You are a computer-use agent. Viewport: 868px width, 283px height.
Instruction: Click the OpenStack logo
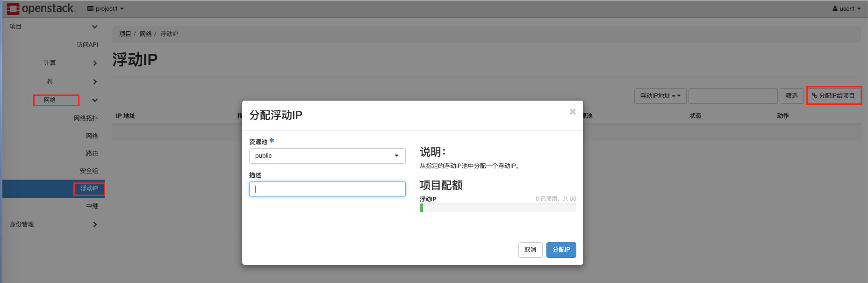click(x=41, y=8)
